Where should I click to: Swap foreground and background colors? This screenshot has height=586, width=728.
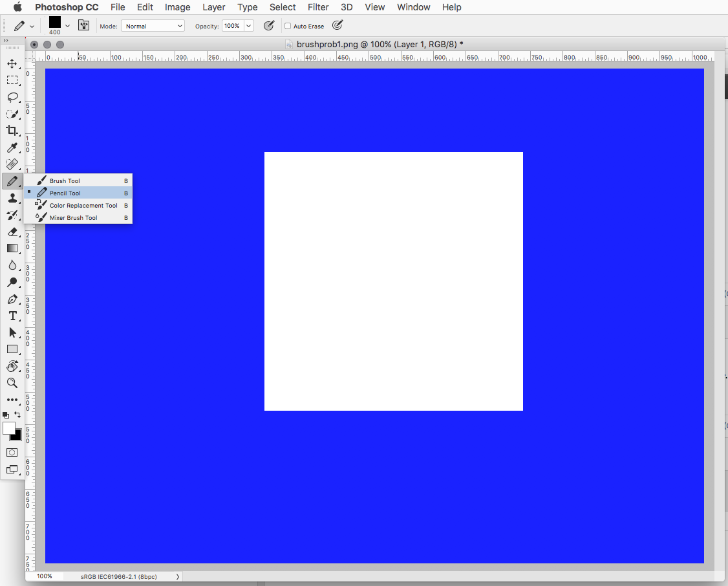pyautogui.click(x=17, y=414)
